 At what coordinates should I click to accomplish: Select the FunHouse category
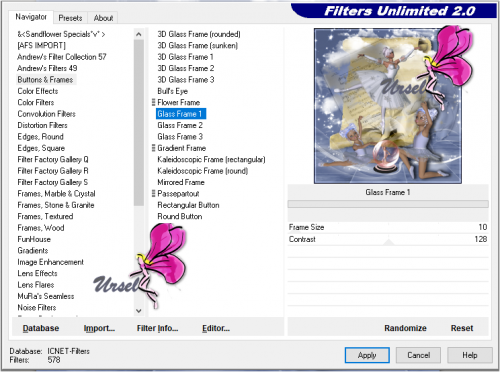point(34,239)
